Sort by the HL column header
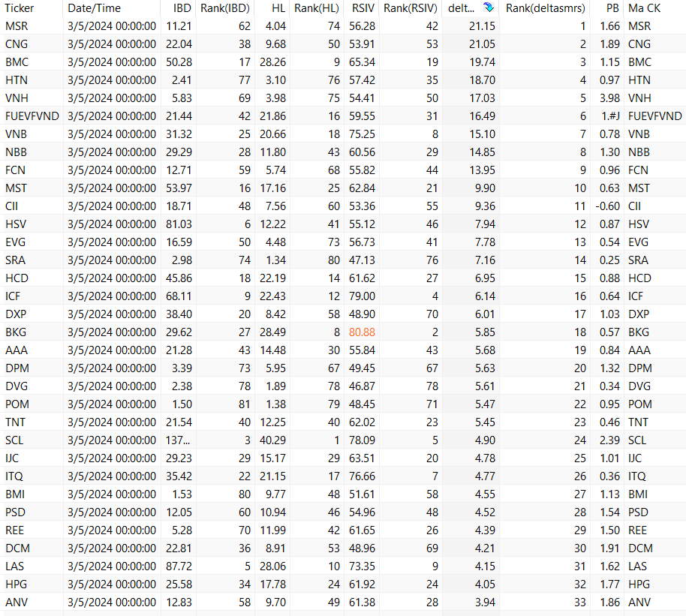The width and height of the screenshot is (686, 616). (278, 8)
